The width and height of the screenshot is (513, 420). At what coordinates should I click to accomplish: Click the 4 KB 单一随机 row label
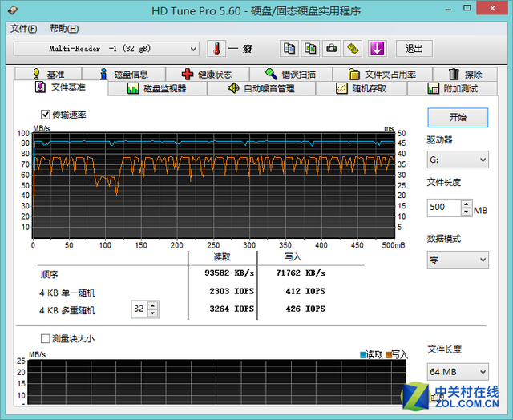coord(67,293)
